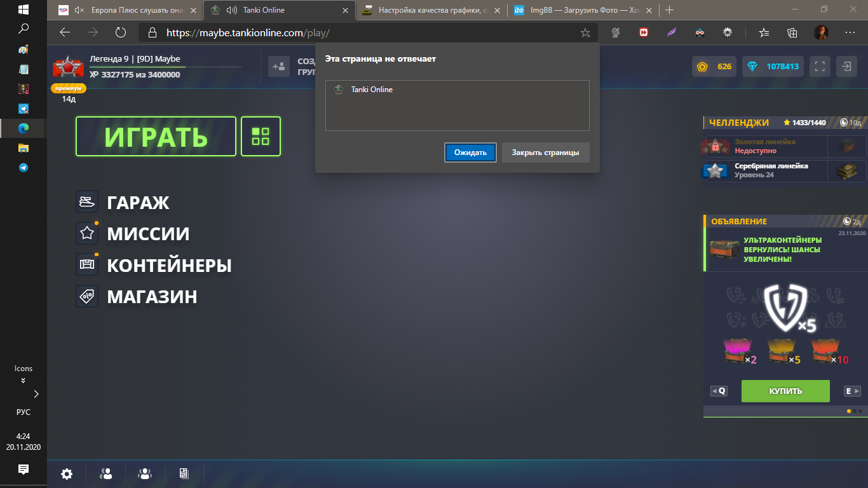Image resolution: width=868 pixels, height=488 pixels.
Task: Open the Серебряная линейка challenge row
Action: 784,170
